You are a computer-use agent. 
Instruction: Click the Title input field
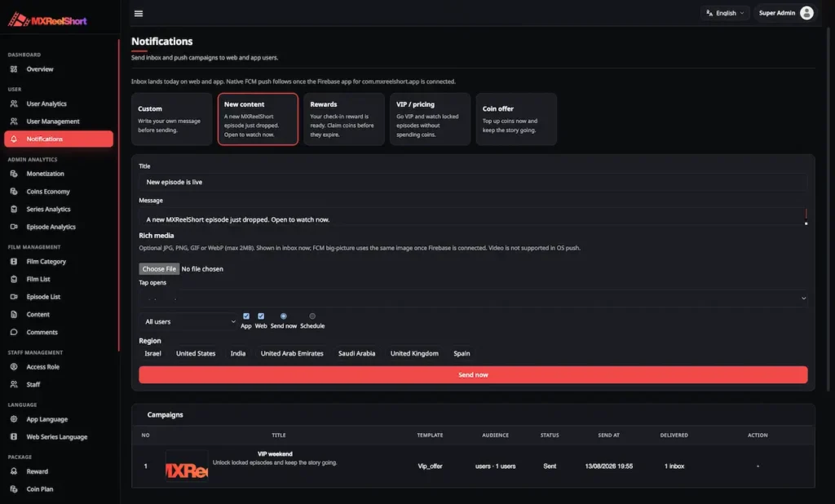[x=473, y=182]
